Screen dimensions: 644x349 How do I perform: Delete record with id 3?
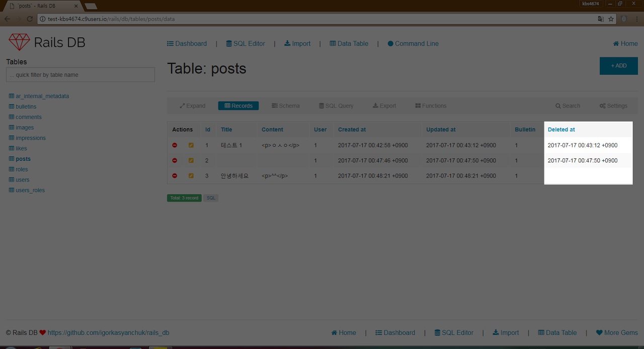click(x=175, y=176)
